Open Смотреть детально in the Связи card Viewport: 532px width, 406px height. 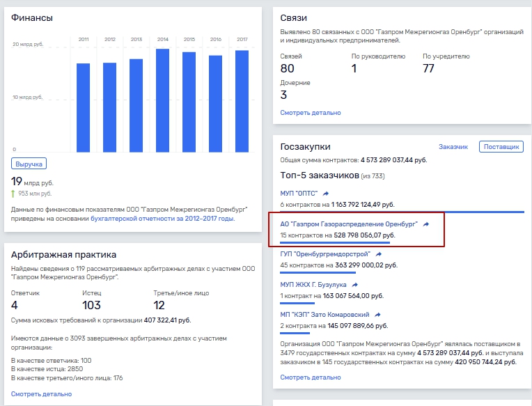pyautogui.click(x=311, y=113)
